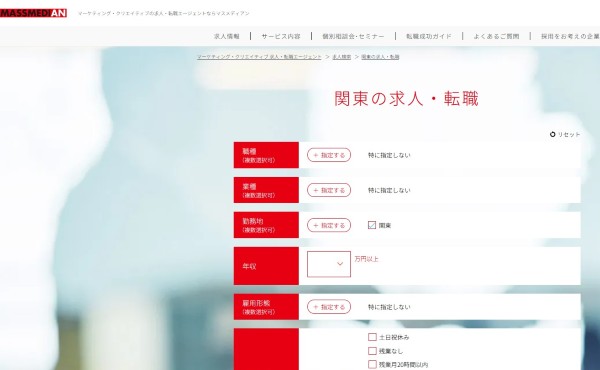The image size is (600, 370).
Task: Click the リセット link
Action: click(569, 134)
